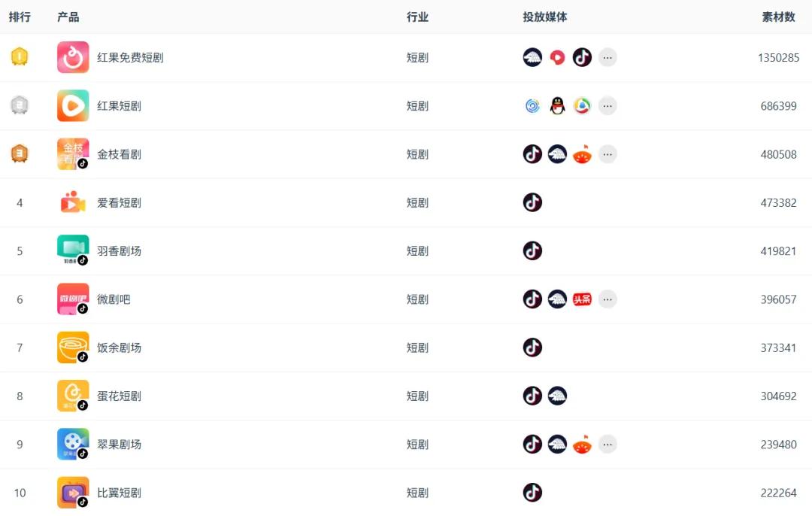Click the 比翼短剧 app icon
The width and height of the screenshot is (812, 516).
tap(73, 493)
